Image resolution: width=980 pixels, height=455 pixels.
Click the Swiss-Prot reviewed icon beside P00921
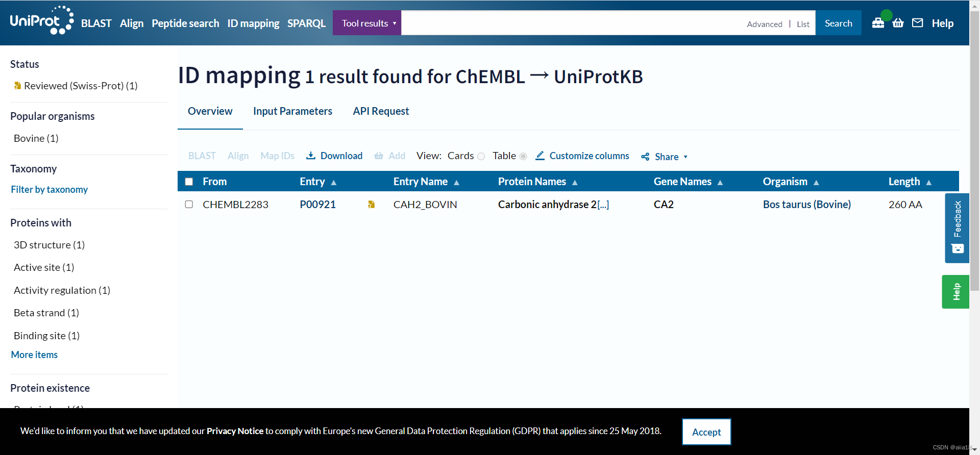372,205
